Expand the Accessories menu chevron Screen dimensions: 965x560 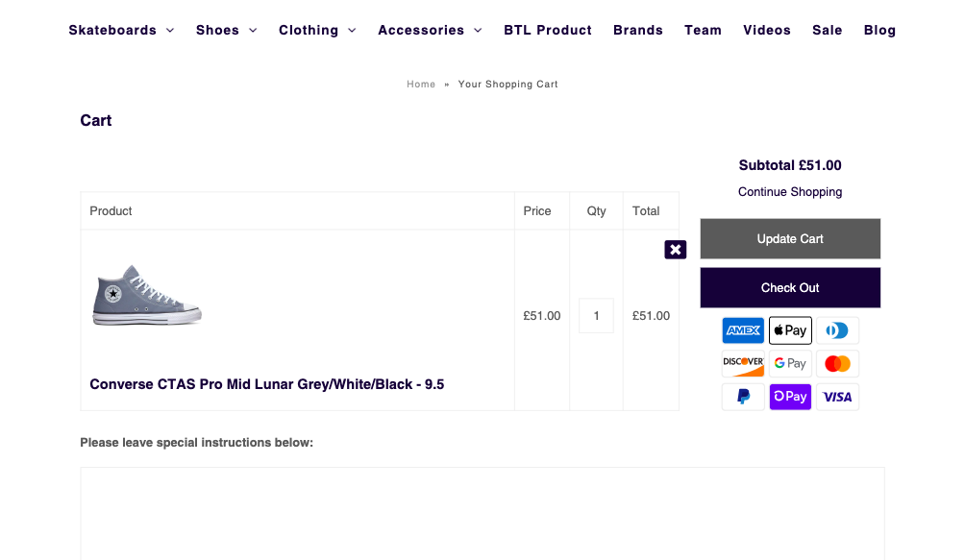coord(478,31)
